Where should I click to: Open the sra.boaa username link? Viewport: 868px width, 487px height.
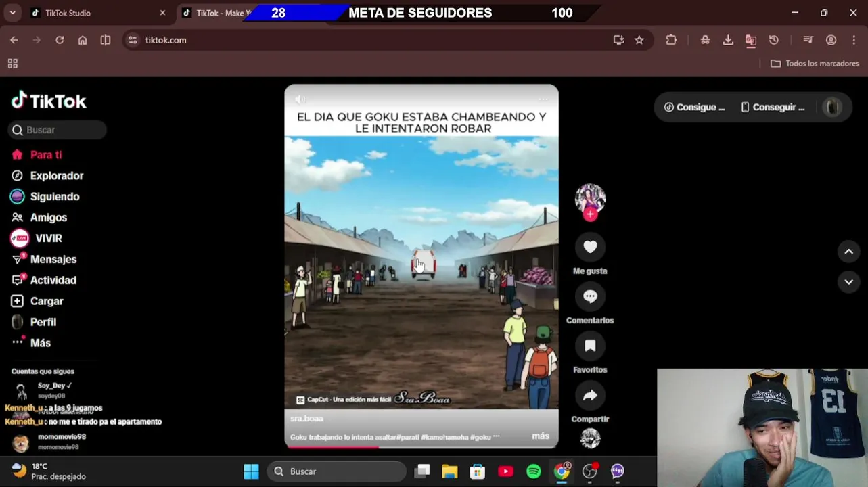pyautogui.click(x=306, y=419)
